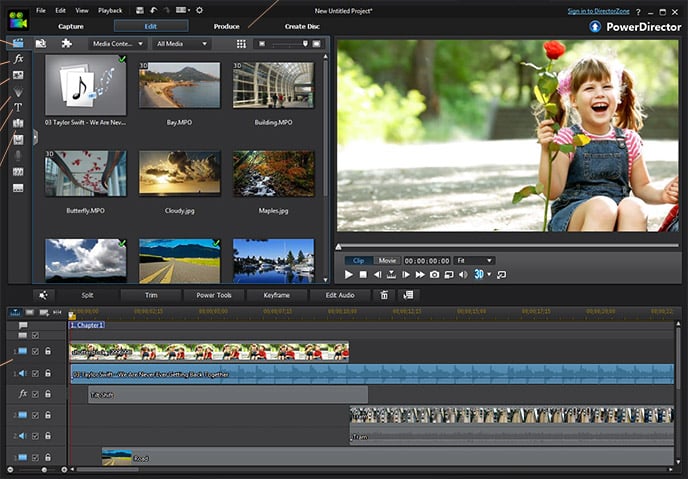Open the plug-ins puzzle piece icon

(66, 43)
